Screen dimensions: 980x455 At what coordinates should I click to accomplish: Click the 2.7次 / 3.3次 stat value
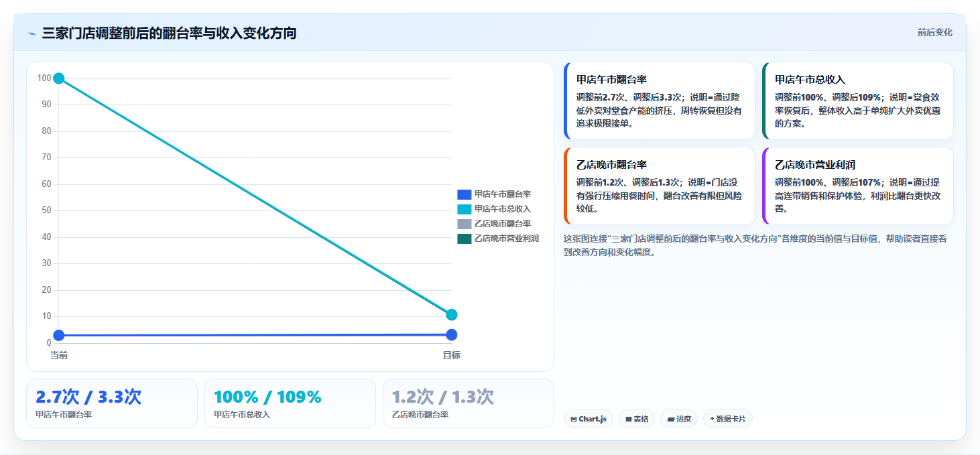click(88, 397)
